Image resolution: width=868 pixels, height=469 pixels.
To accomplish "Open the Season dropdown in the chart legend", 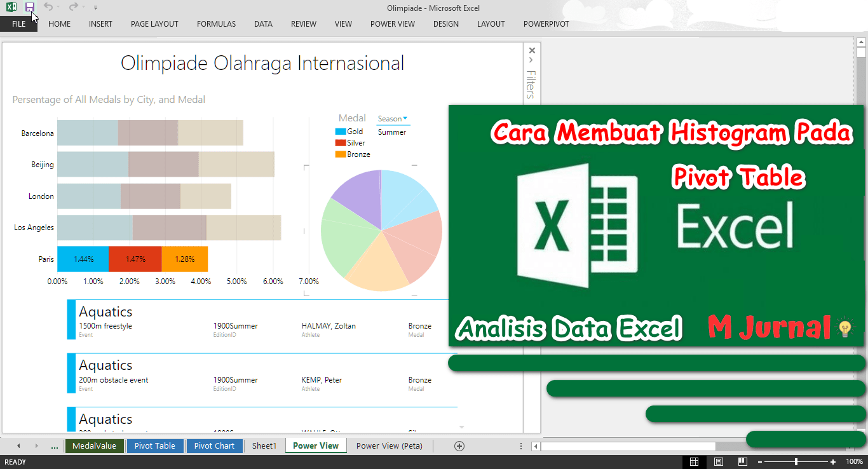I will coord(405,118).
